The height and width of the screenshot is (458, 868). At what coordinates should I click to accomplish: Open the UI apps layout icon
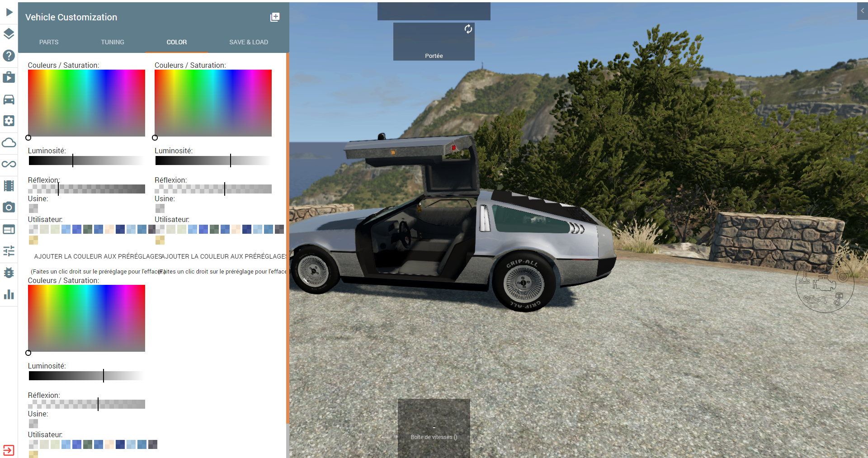(9, 229)
